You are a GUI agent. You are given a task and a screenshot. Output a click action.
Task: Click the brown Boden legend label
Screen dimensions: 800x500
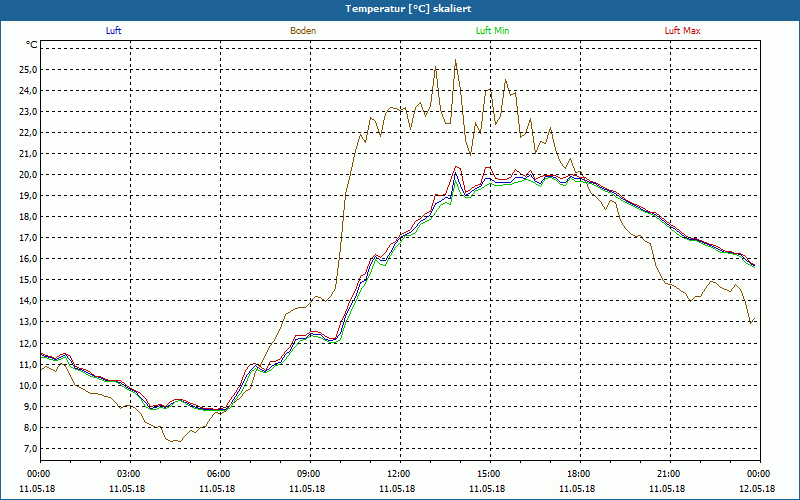303,31
